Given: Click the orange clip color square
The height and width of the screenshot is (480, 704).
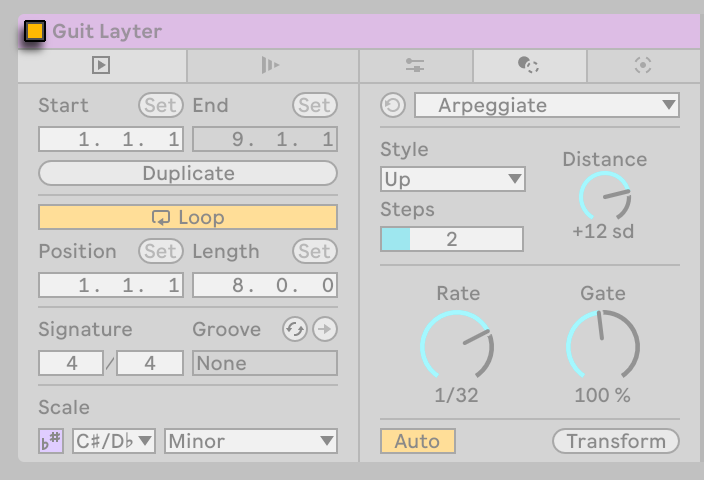Looking at the screenshot, I should [35, 31].
